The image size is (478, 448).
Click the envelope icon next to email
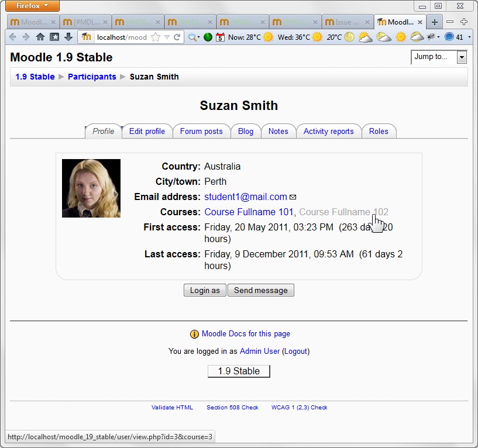293,197
